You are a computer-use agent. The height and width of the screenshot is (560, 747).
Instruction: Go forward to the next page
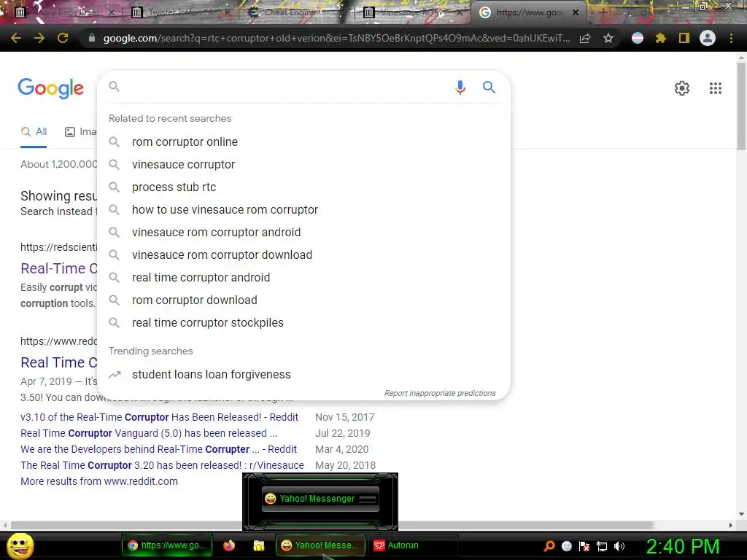coord(39,38)
